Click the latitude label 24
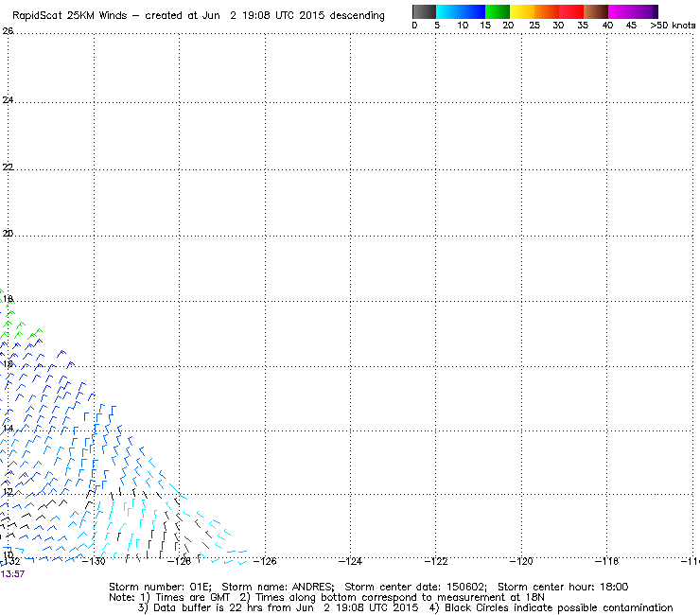Screen dimensions: 700x615 click(8, 100)
